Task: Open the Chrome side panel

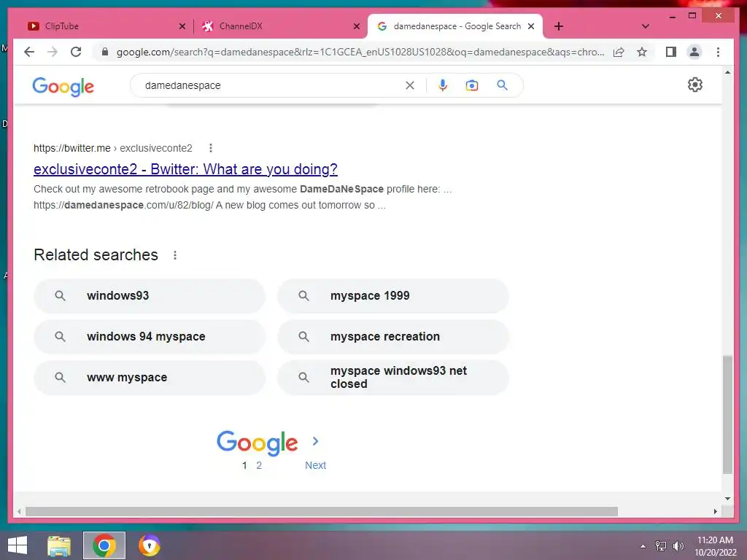Action: tap(671, 52)
